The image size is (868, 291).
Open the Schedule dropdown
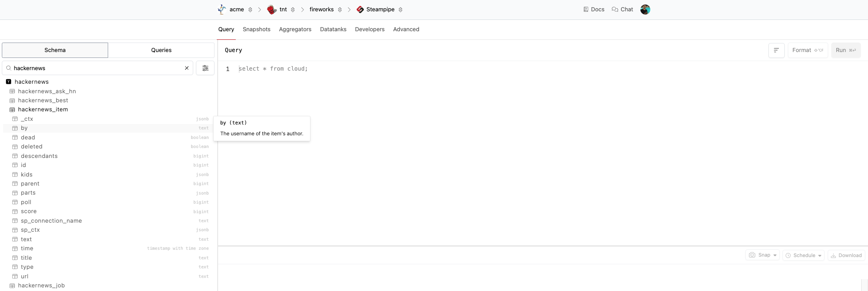[x=804, y=255]
